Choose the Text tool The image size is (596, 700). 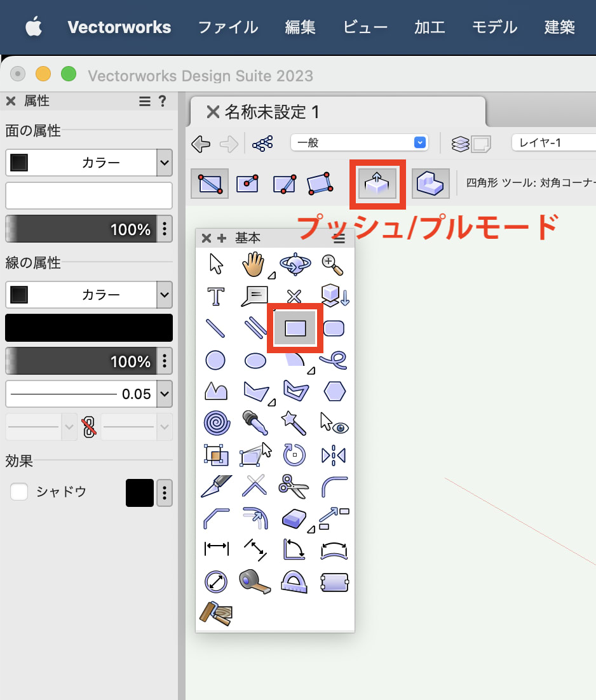point(216,296)
